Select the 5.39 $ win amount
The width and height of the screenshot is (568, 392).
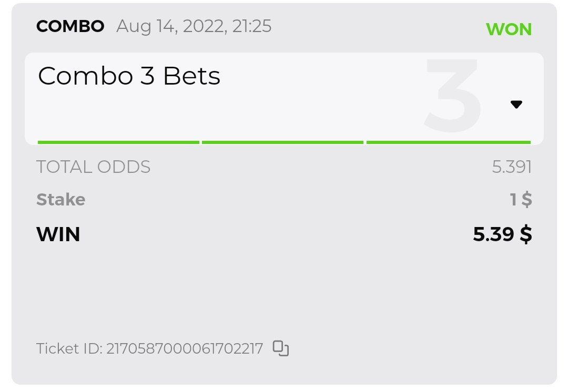[x=502, y=234]
